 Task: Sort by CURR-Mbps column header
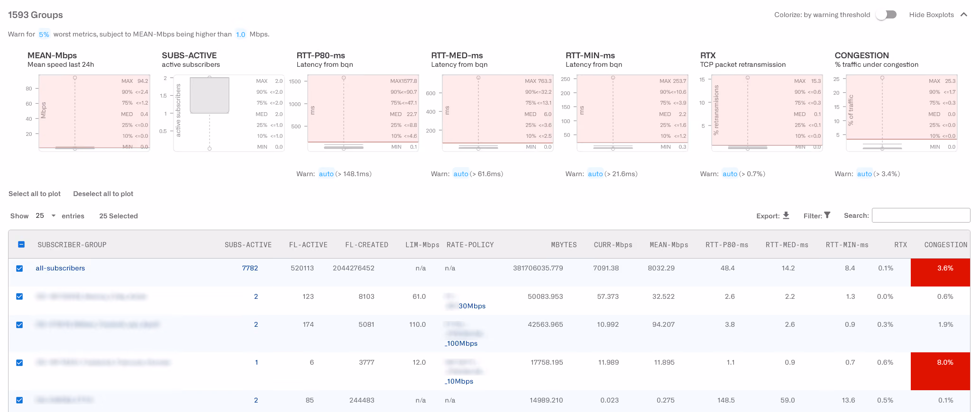[613, 245]
